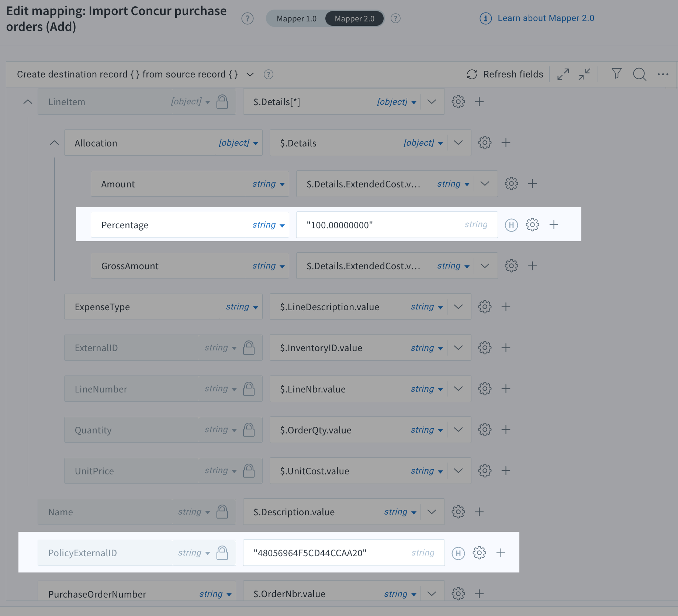Add a row after Percentage

tap(554, 225)
